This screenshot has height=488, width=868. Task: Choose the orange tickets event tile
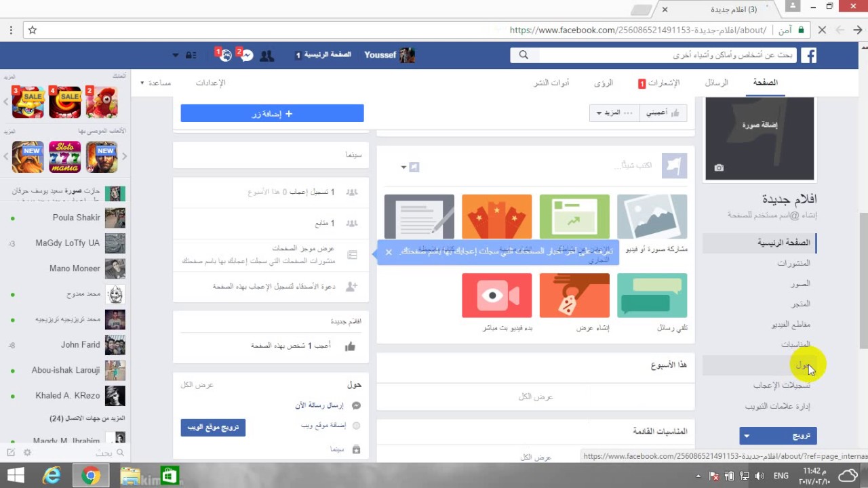click(496, 217)
